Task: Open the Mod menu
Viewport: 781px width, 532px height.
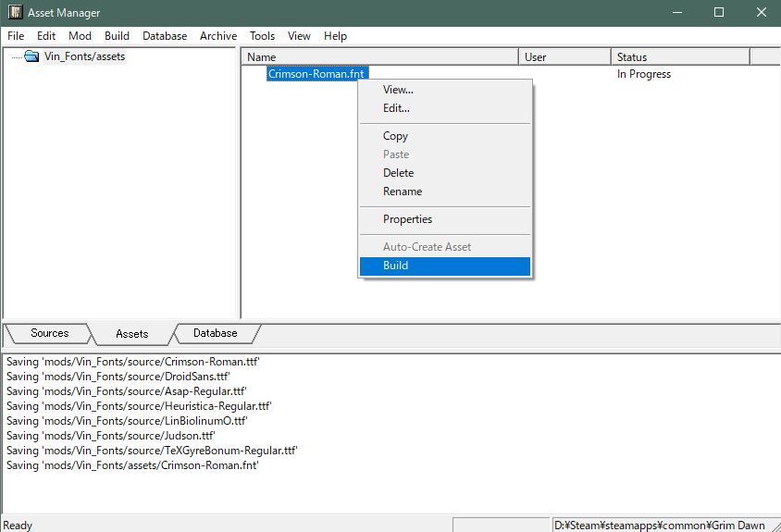Action: pyautogui.click(x=80, y=36)
